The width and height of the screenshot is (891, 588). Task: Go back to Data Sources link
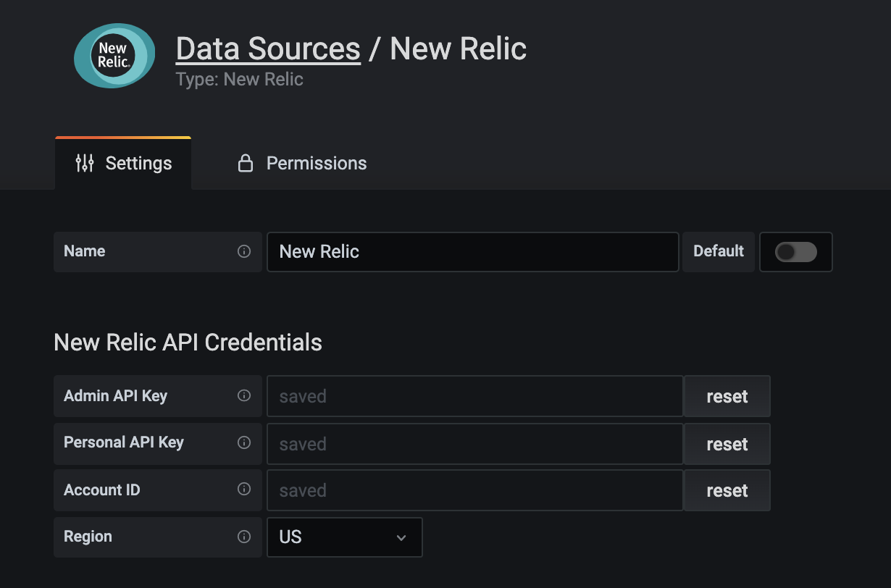point(268,49)
